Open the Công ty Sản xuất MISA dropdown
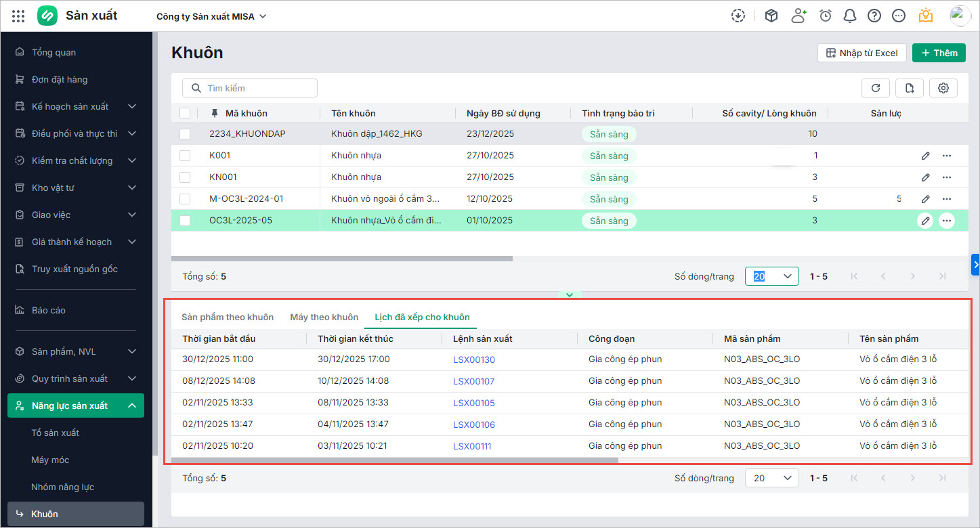The height and width of the screenshot is (528, 980). (211, 16)
